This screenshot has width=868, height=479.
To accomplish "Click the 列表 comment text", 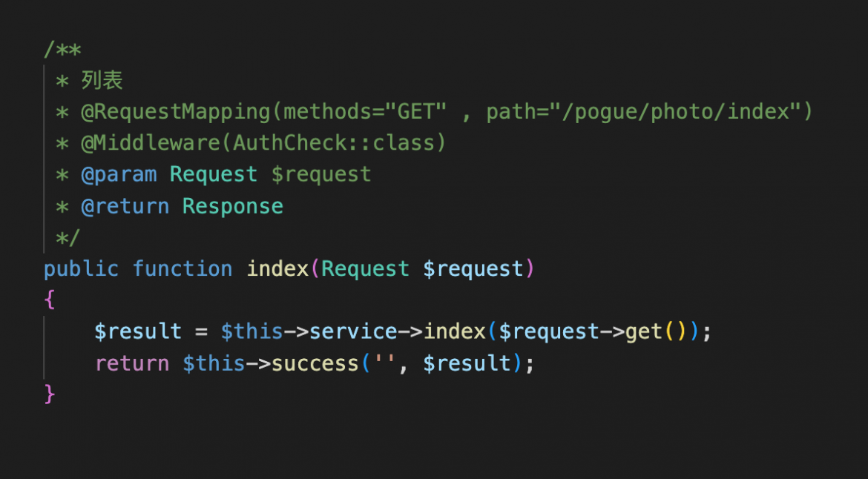I will pos(102,80).
